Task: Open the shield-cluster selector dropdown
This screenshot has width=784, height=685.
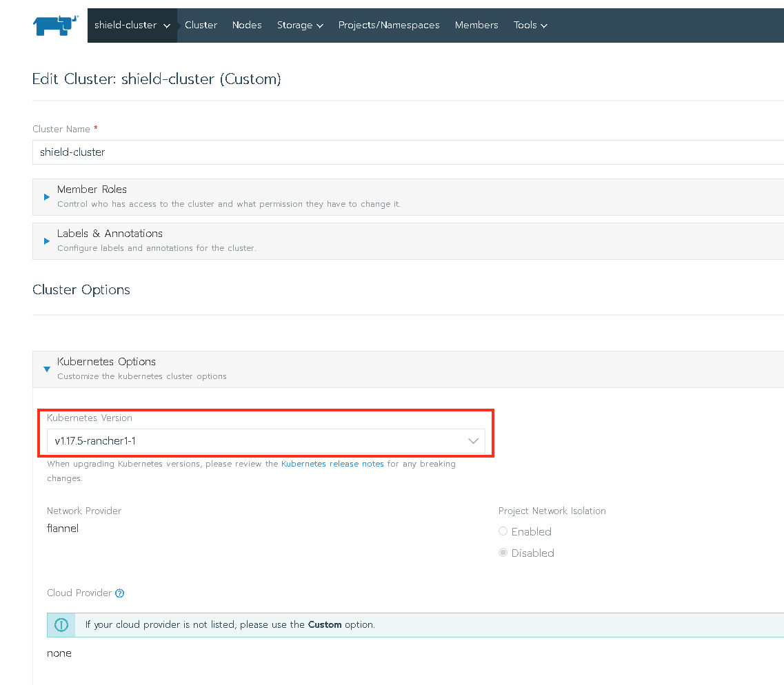Action: 132,25
